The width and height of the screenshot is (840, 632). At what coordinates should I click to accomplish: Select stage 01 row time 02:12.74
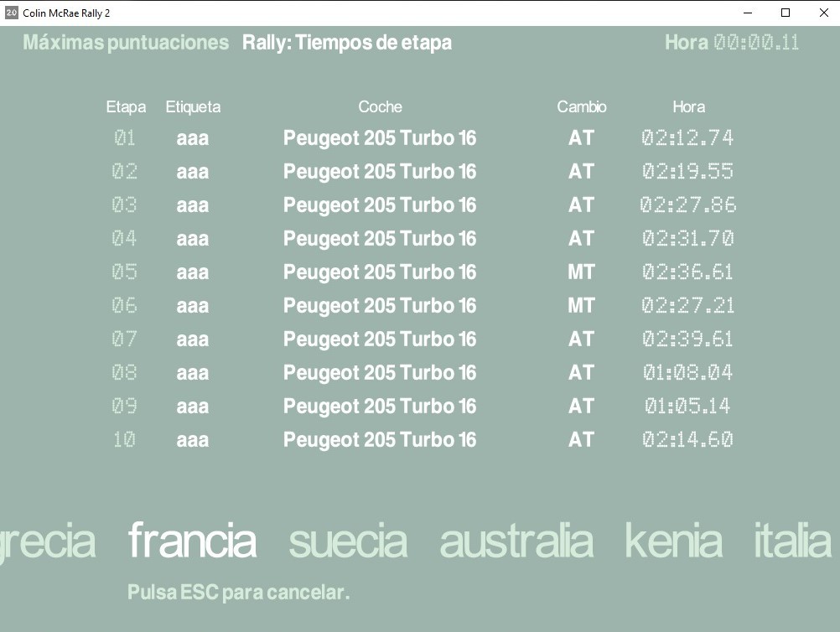coord(687,137)
